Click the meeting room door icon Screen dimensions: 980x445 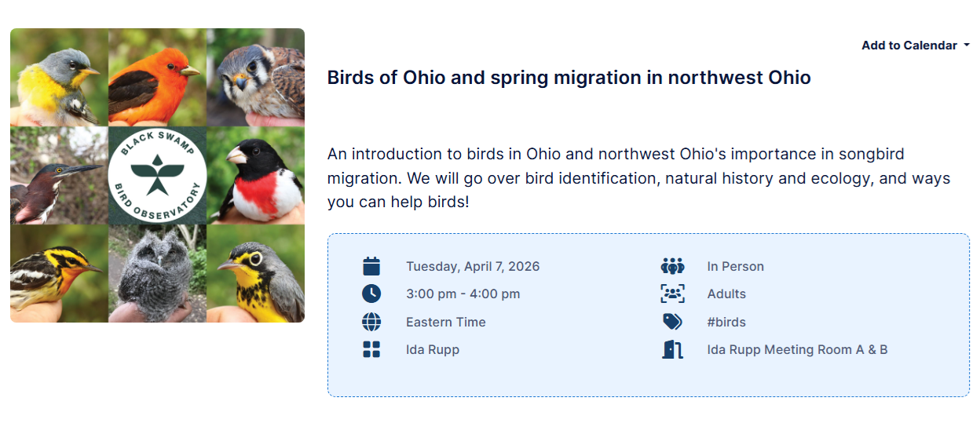pos(672,349)
